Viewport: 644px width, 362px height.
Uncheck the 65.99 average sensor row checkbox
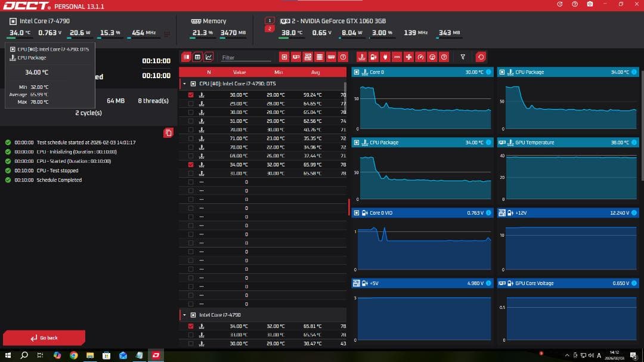(x=191, y=165)
